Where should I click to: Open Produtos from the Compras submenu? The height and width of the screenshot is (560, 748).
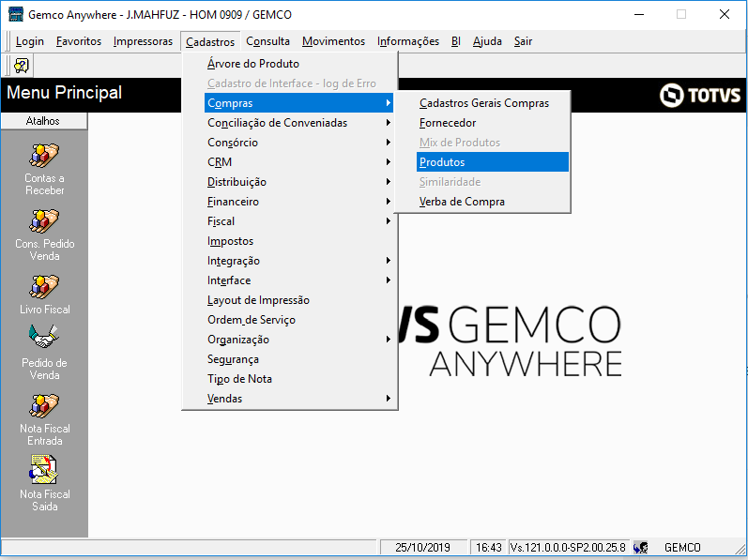click(493, 162)
